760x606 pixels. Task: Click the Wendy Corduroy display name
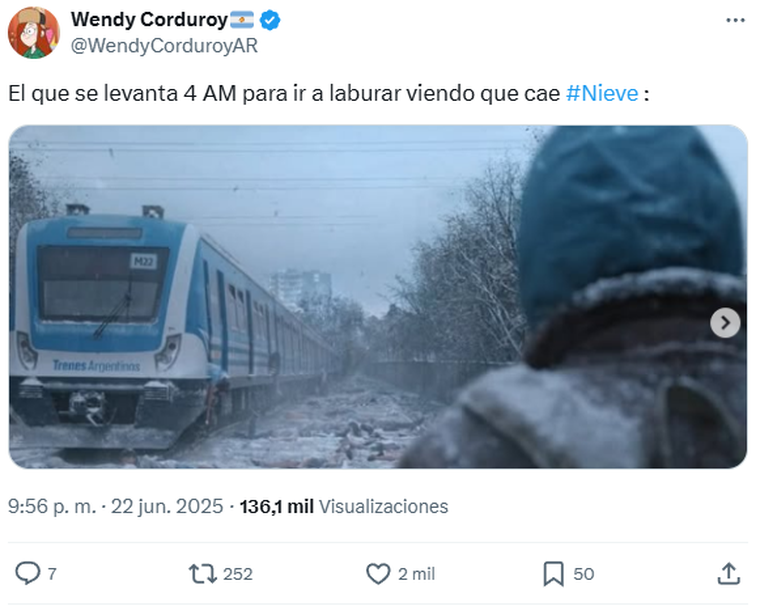pos(149,20)
